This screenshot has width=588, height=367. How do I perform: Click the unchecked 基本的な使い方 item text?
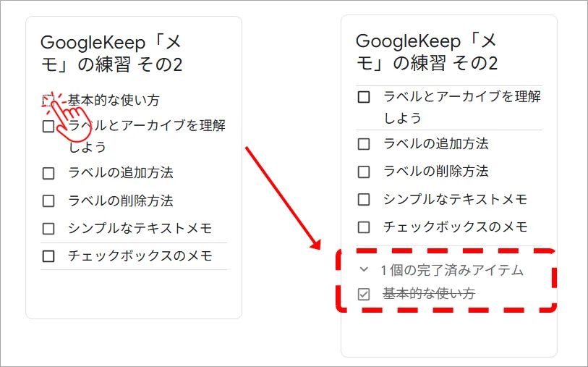coord(116,100)
